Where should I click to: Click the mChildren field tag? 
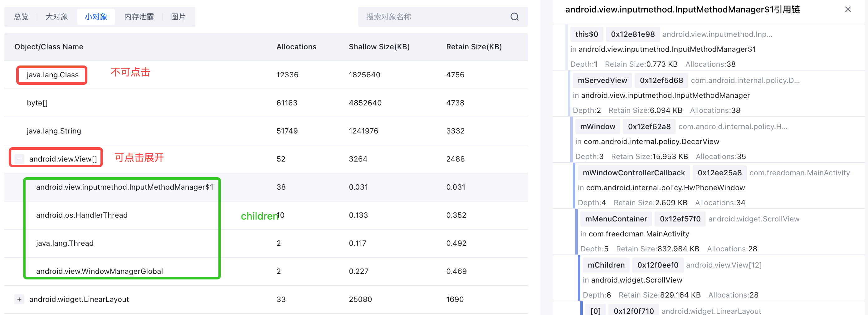[x=606, y=265]
